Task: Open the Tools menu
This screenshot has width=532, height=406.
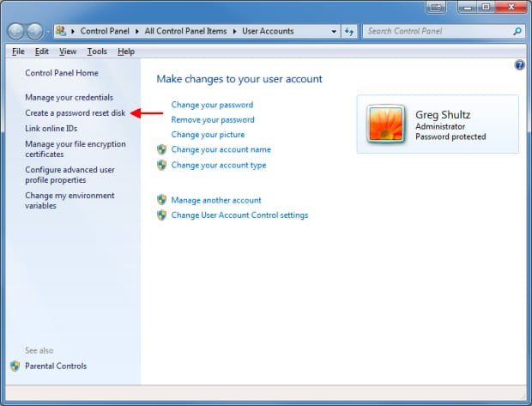Action: coord(97,52)
